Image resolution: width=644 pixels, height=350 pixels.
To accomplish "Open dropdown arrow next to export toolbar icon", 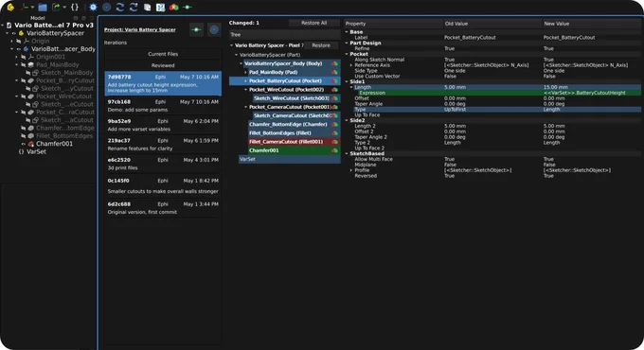I will (64, 7).
